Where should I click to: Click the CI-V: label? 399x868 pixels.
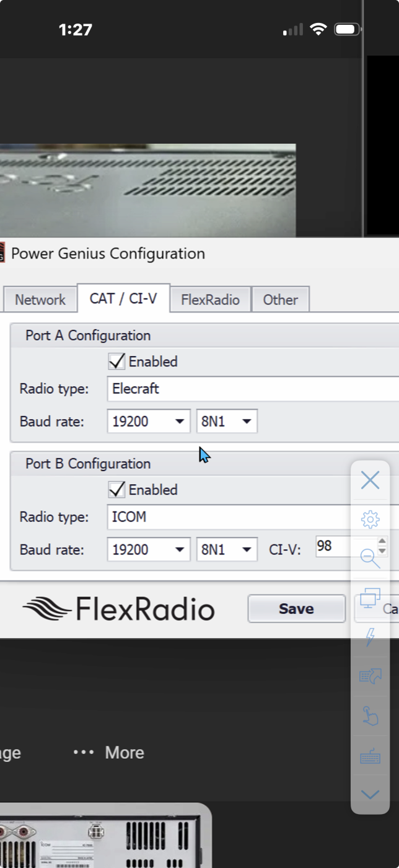pyautogui.click(x=285, y=549)
